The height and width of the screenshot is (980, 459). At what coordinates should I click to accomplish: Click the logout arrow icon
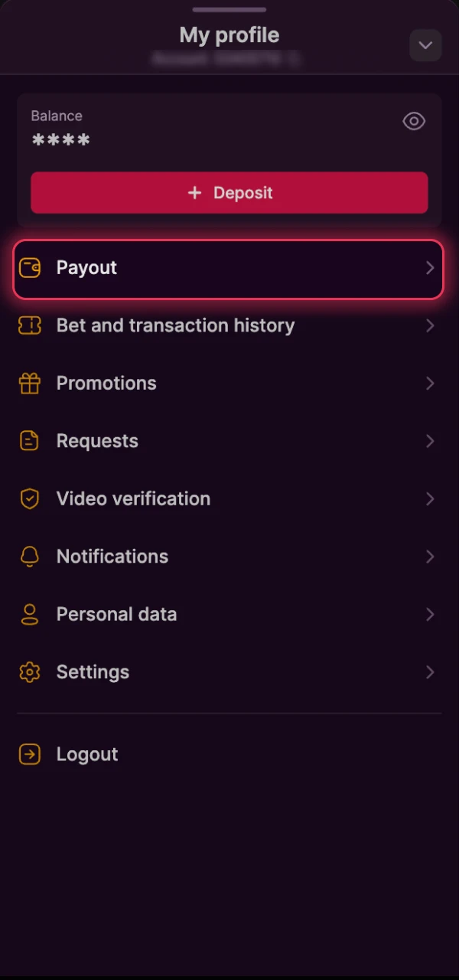[x=29, y=754]
